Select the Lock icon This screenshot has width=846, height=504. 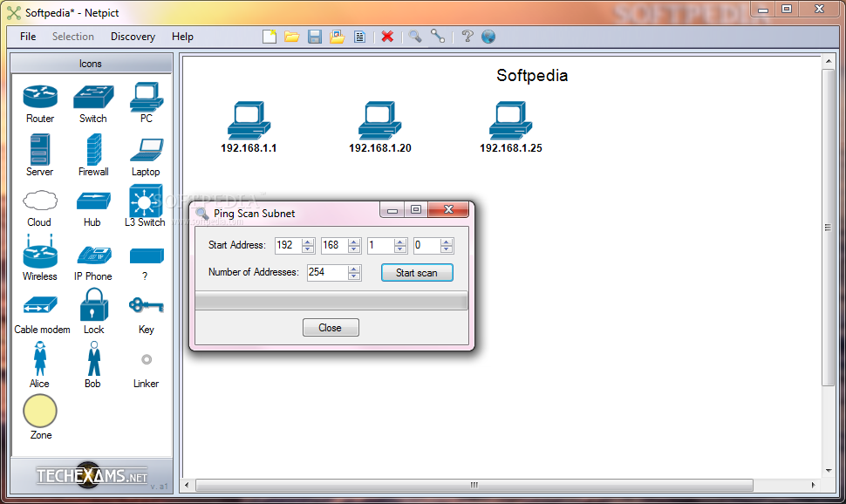pos(94,305)
